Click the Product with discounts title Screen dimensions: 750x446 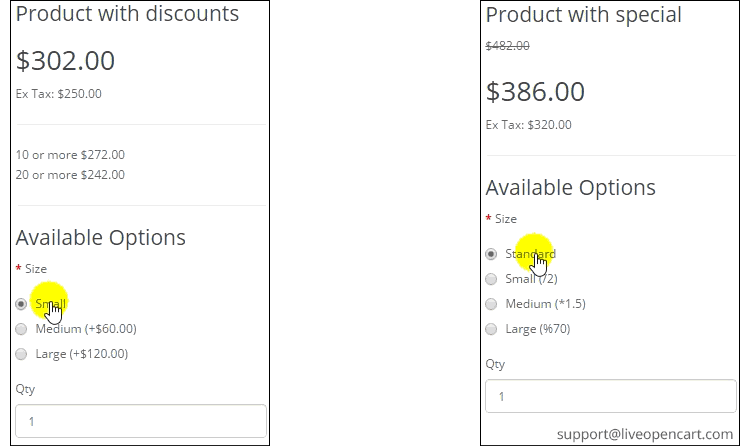(x=127, y=13)
